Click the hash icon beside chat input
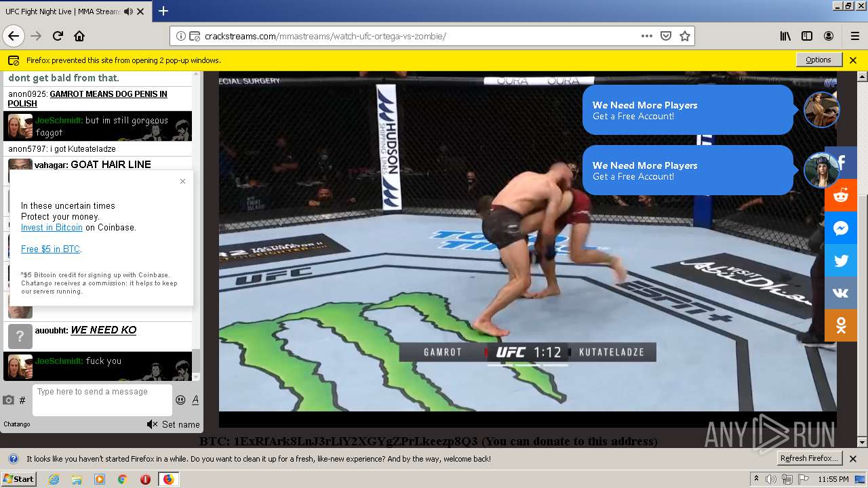 pyautogui.click(x=22, y=400)
